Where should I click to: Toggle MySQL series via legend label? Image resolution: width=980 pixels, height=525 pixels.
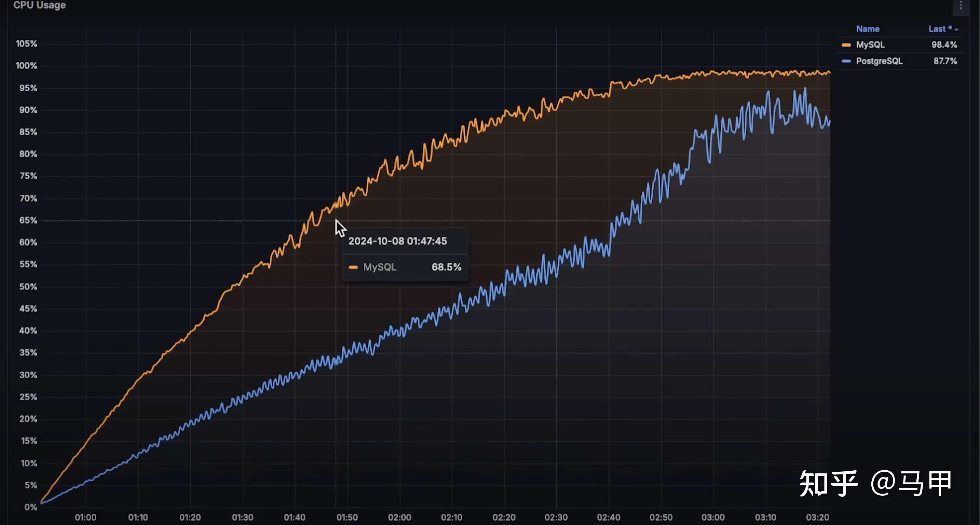[870, 45]
